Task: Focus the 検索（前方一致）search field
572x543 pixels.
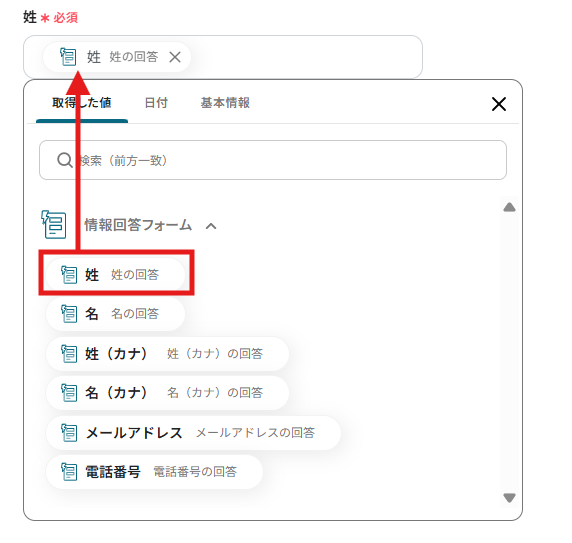Action: (273, 160)
